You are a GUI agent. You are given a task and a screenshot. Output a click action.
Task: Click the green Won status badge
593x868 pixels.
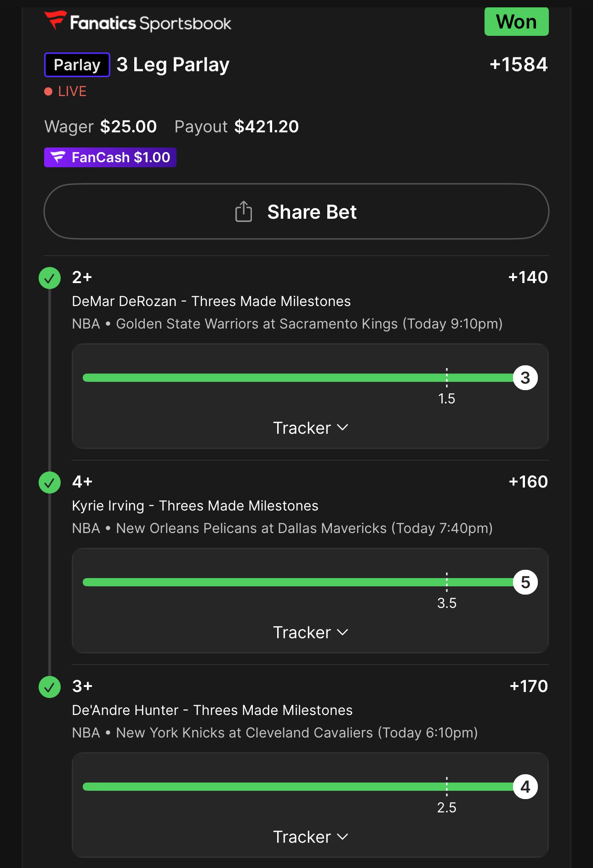516,22
